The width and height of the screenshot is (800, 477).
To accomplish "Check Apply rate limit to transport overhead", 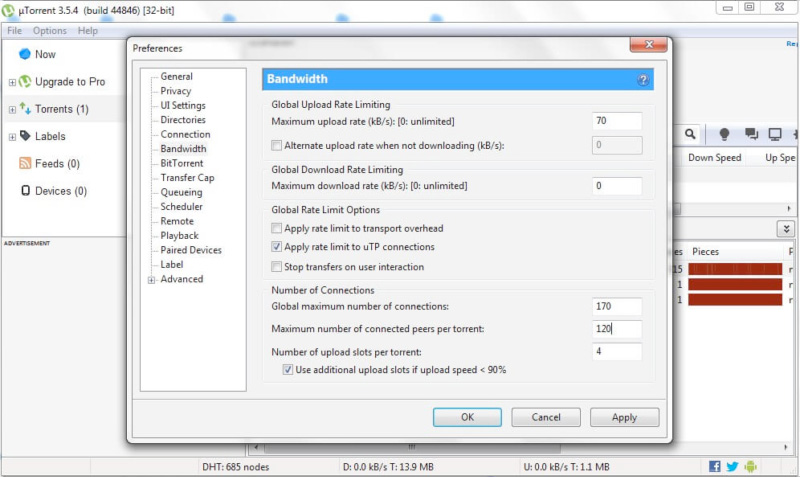I will (x=277, y=228).
